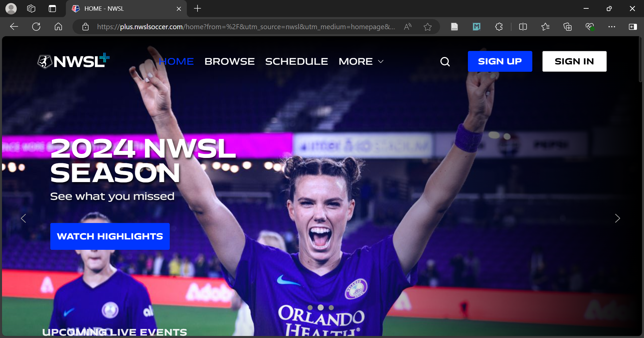Open Collections panel
This screenshot has width=644, height=338.
click(x=568, y=27)
